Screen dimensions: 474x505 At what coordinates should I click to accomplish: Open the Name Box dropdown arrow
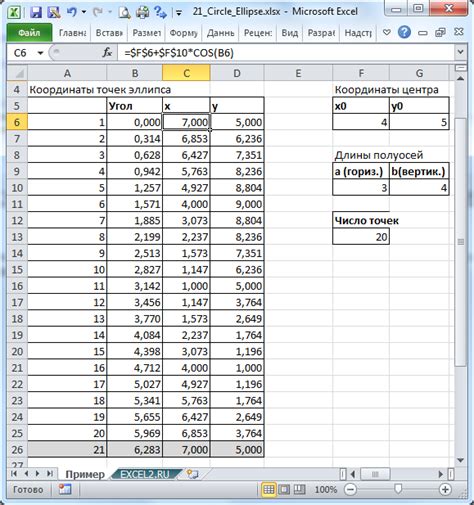click(x=40, y=53)
